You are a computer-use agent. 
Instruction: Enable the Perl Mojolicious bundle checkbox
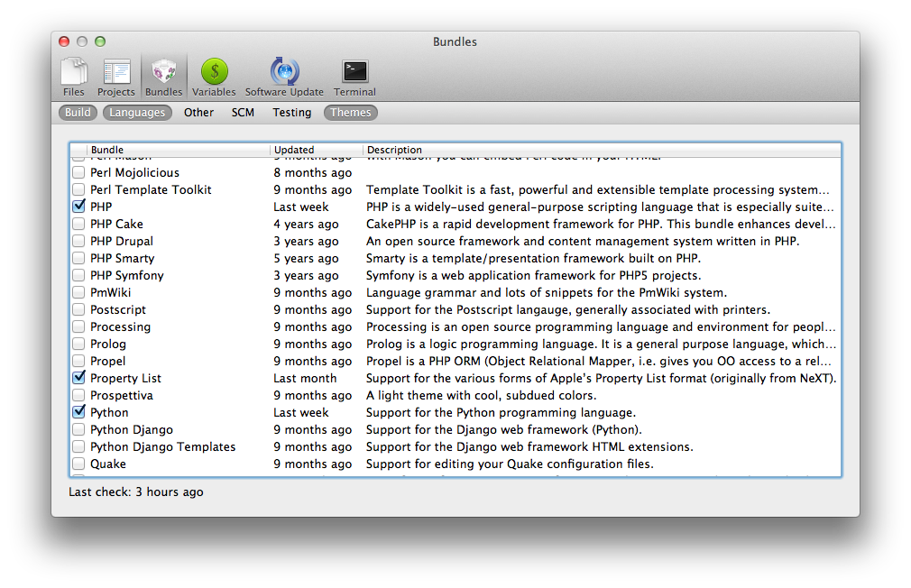78,172
